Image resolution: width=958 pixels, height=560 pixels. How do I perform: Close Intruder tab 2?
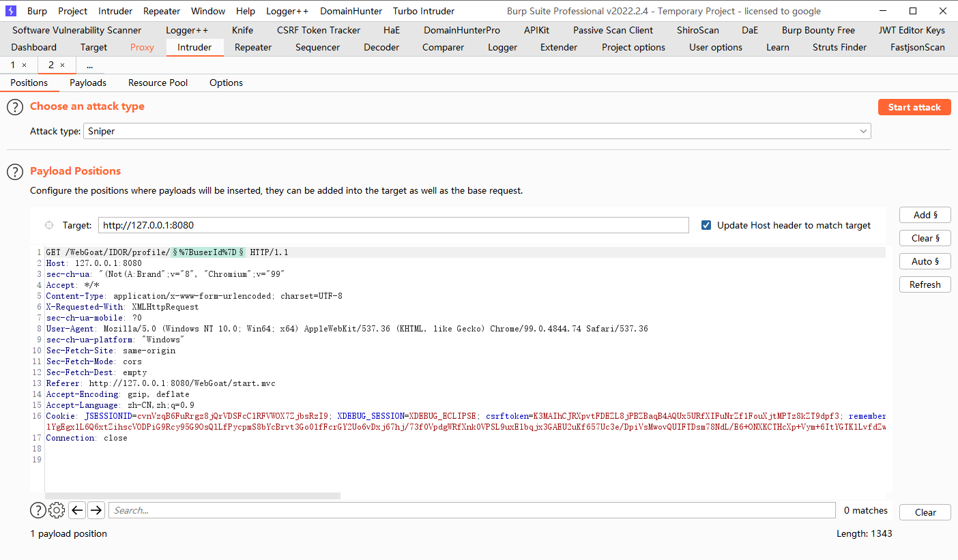[x=63, y=65]
